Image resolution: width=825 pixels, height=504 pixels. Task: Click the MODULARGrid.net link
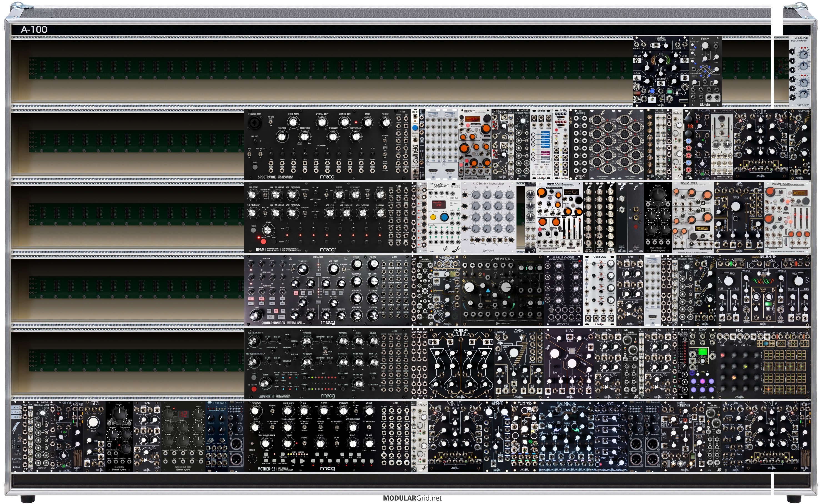pyautogui.click(x=412, y=498)
